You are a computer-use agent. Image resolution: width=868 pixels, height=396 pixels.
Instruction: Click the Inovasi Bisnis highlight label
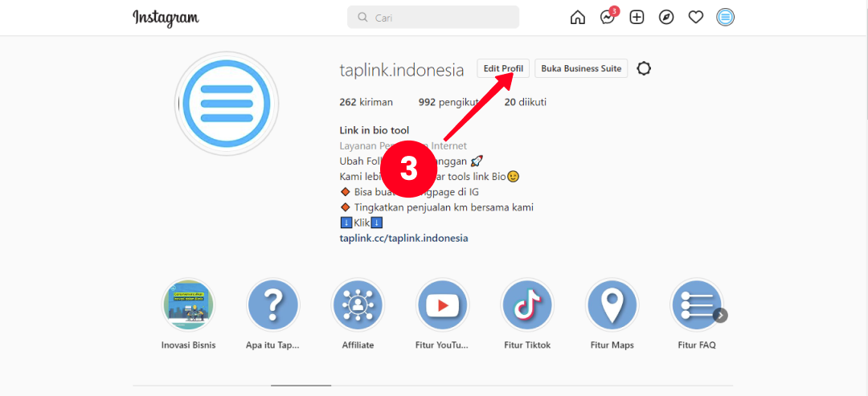point(188,345)
